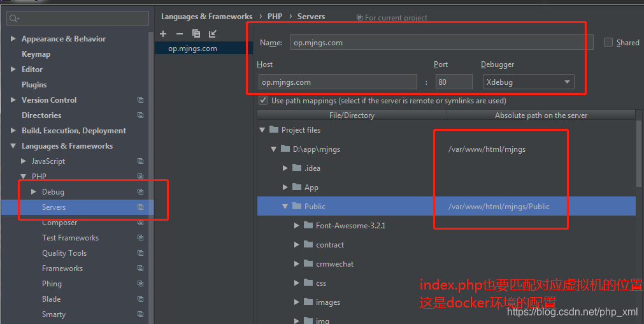This screenshot has width=644, height=324.
Task: Click project-level icon beside Version Control
Action: pos(140,100)
